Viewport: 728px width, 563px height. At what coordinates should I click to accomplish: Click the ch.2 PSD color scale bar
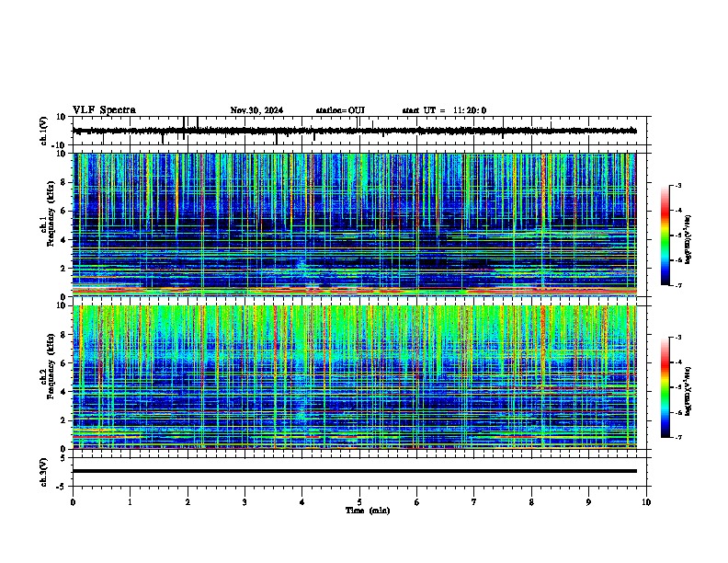[x=665, y=387]
